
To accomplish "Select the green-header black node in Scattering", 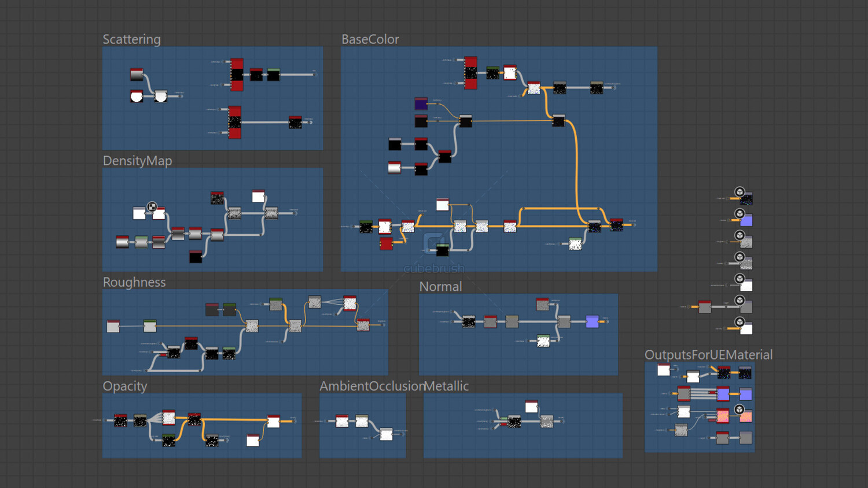I will (274, 75).
